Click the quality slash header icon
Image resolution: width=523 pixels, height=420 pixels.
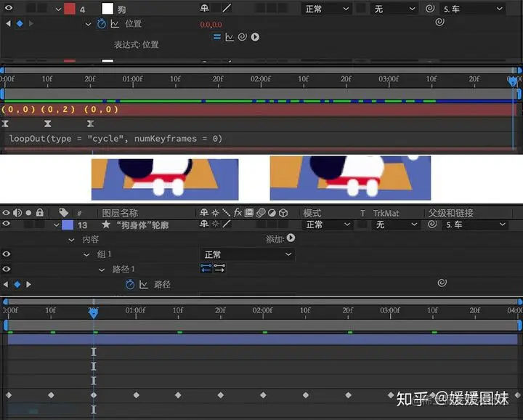pos(226,212)
